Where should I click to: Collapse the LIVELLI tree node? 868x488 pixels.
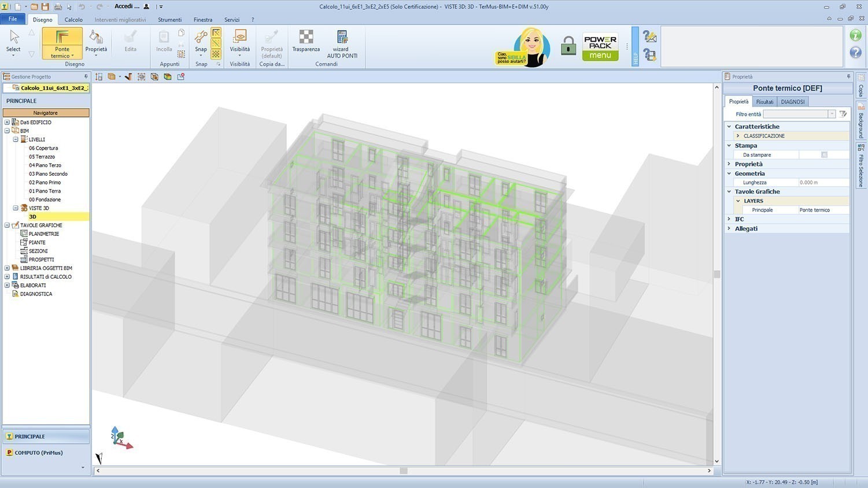[x=16, y=139]
